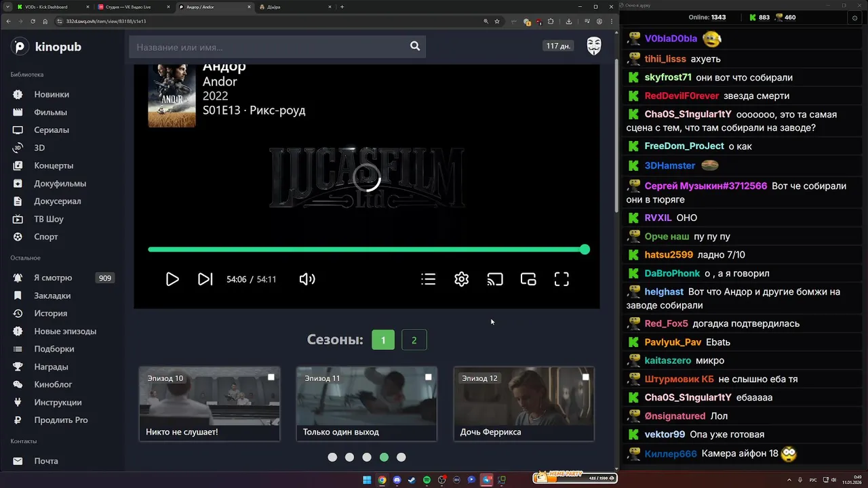Enable picture-in-picture mode
Screen dimensions: 868x488
click(x=528, y=279)
